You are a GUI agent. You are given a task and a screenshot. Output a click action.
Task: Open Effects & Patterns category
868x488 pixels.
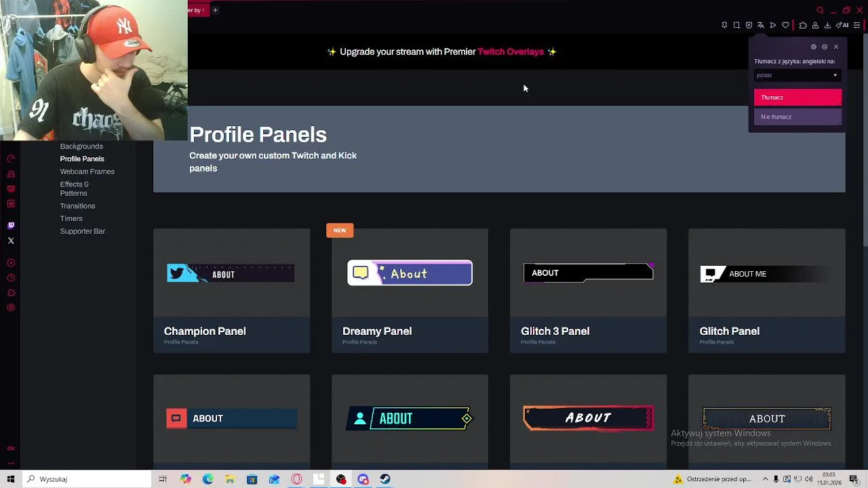pos(75,188)
